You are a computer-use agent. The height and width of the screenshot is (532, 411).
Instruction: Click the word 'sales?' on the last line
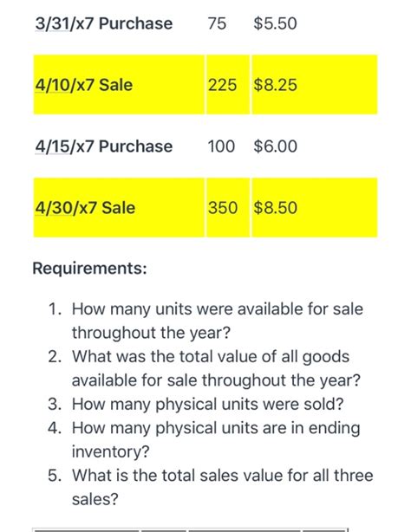pos(95,499)
